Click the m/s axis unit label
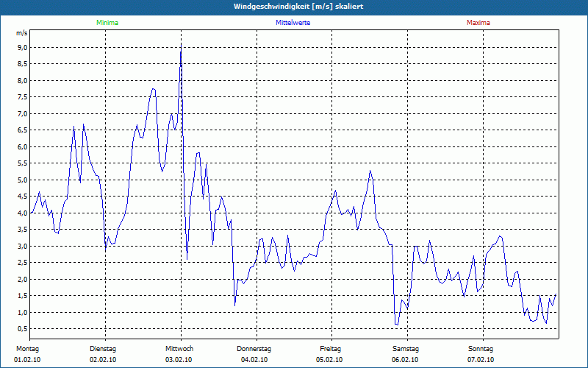The width and height of the screenshot is (588, 368). pyautogui.click(x=22, y=33)
